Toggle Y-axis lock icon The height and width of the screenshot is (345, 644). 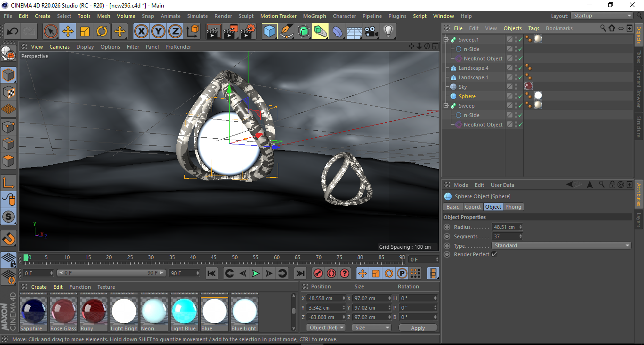(158, 32)
